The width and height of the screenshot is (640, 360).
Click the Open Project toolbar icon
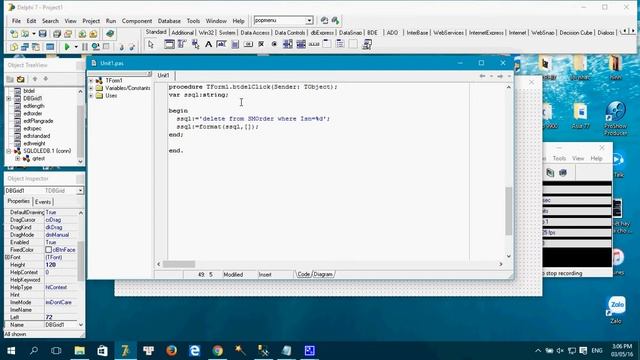pos(68,34)
